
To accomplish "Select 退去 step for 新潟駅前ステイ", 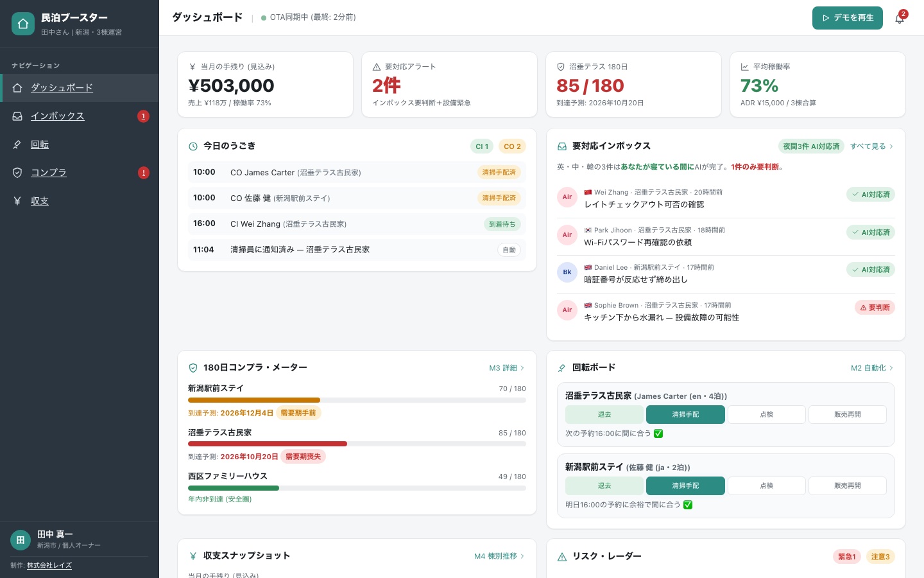I will pyautogui.click(x=604, y=486).
